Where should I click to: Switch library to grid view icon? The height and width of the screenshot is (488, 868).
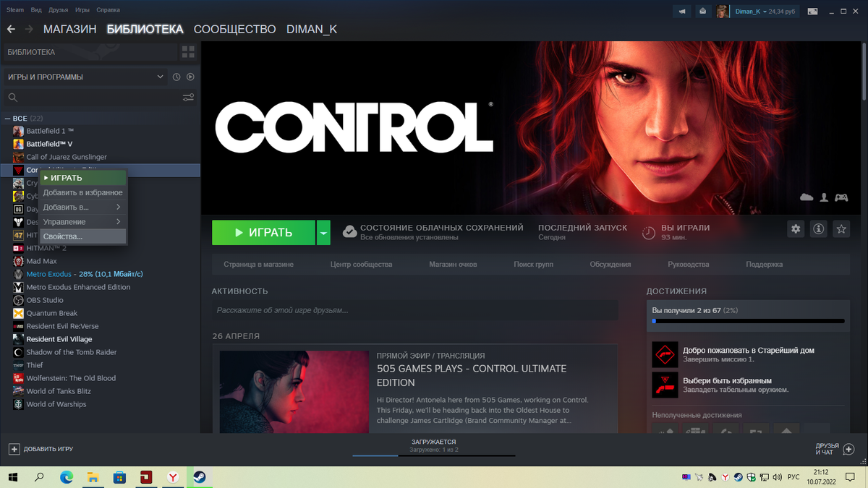point(188,52)
